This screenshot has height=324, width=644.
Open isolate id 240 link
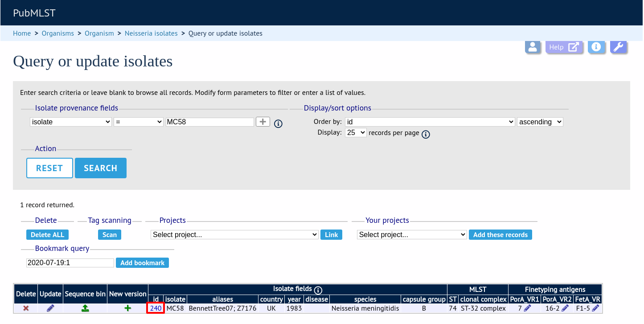point(156,308)
